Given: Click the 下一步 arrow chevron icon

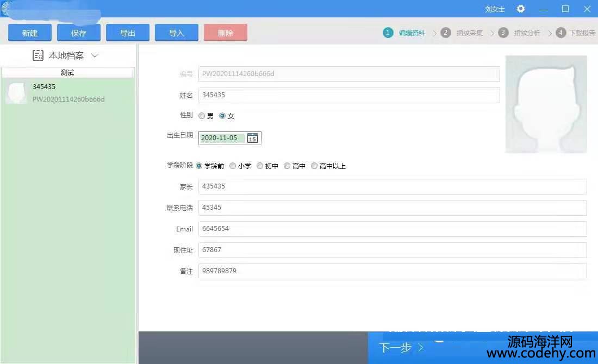Looking at the screenshot, I should pyautogui.click(x=421, y=347).
